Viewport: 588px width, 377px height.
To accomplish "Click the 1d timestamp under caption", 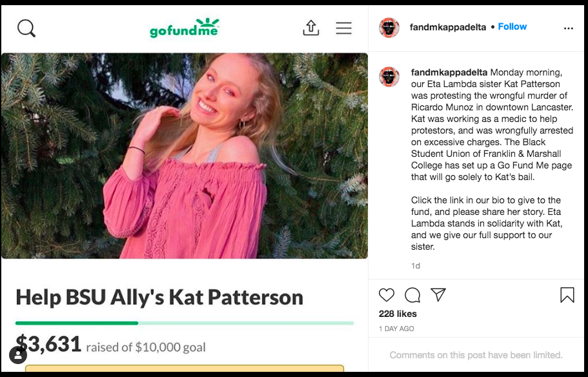I will click(x=416, y=265).
